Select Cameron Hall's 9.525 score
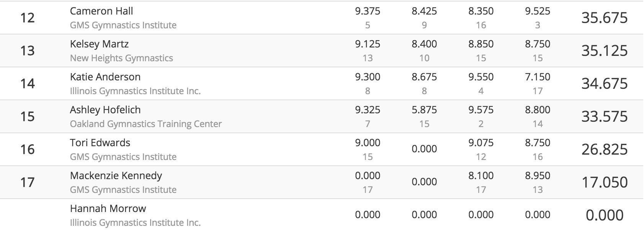 (538, 11)
